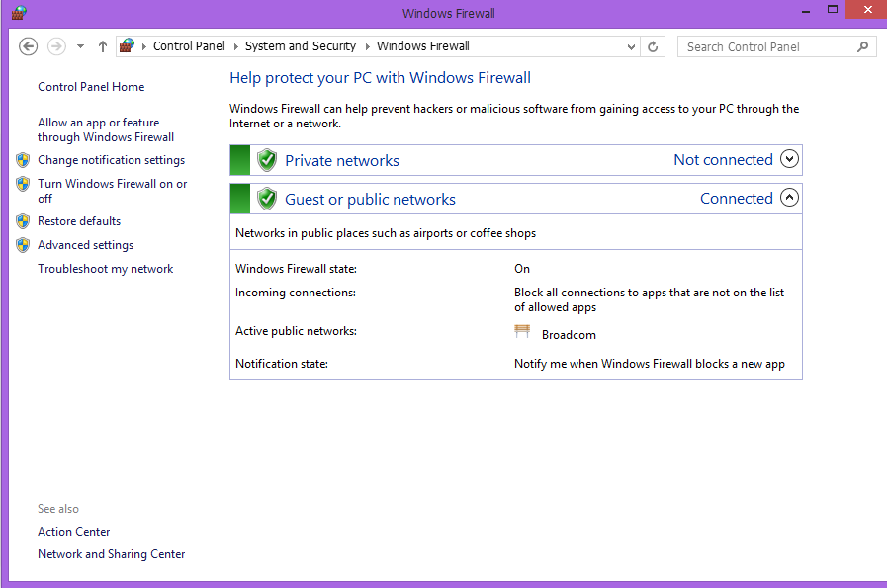Open Turn Windows Firewall on or off
This screenshot has width=887, height=588.
pyautogui.click(x=112, y=191)
